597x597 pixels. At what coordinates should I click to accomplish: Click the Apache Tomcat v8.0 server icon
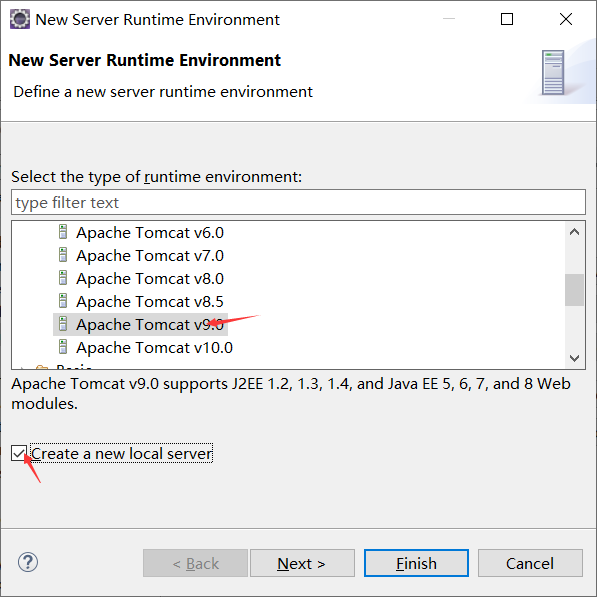point(63,278)
